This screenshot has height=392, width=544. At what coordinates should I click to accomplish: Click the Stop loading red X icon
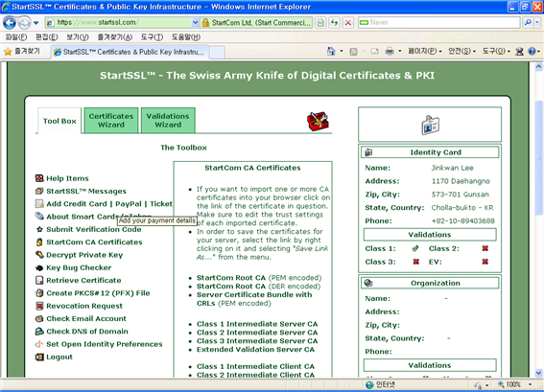click(348, 23)
